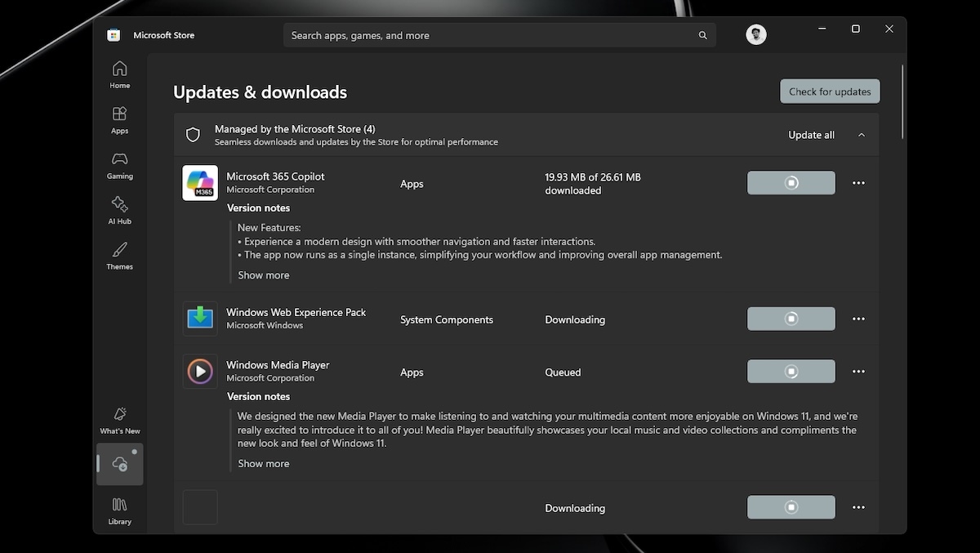Open more options for Microsoft 365 Copilot
Viewport: 980px width, 553px height.
[x=858, y=183]
